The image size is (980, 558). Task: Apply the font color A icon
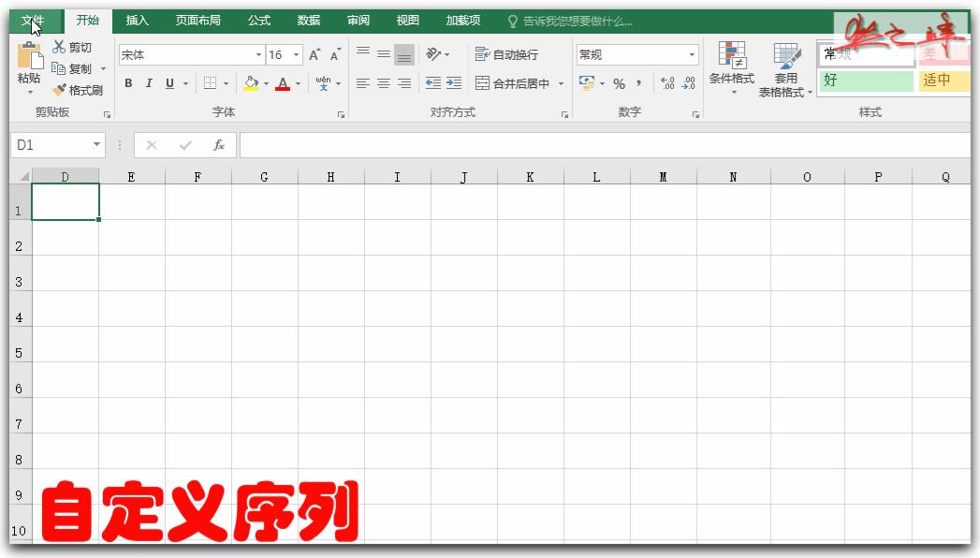[284, 83]
